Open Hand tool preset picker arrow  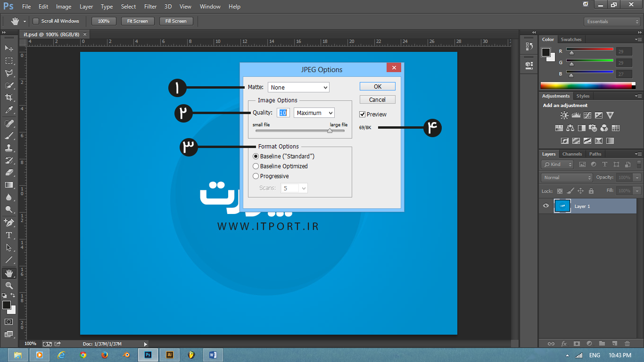25,22
